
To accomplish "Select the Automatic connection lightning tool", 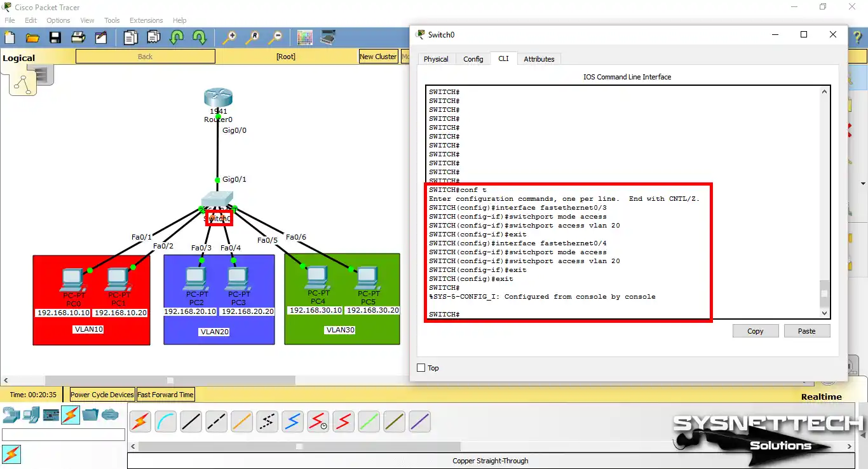I will [x=140, y=421].
